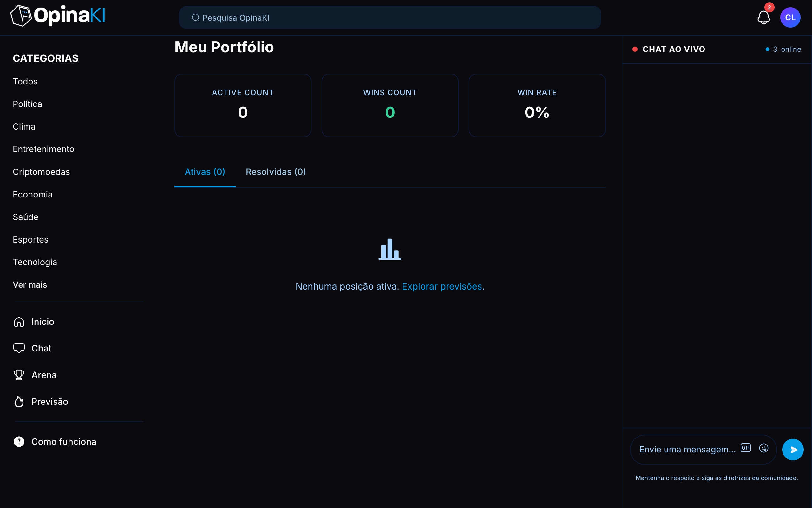Click the Como funciona question icon
Viewport: 812px width, 508px height.
click(19, 441)
